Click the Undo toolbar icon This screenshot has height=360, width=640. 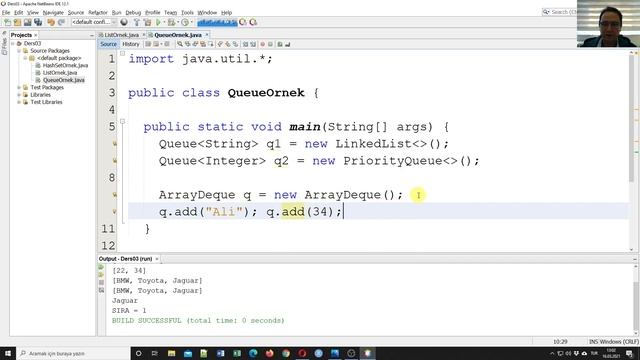click(51, 22)
